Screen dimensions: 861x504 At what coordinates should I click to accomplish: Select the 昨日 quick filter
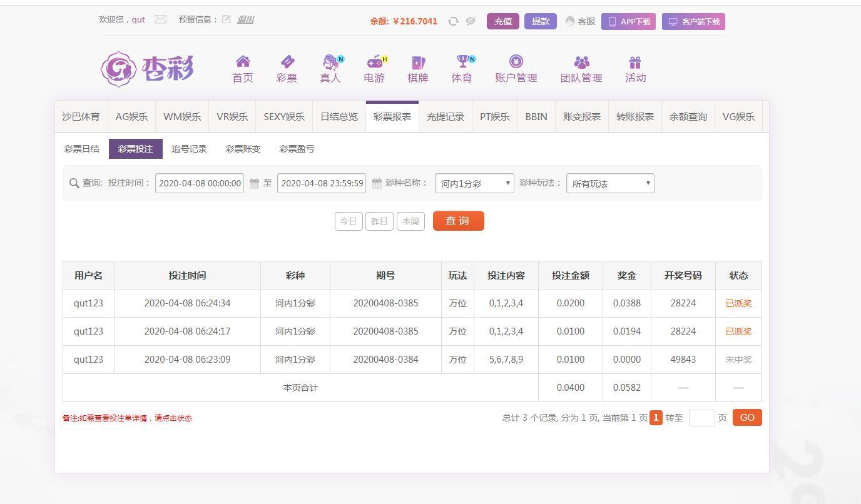click(379, 221)
